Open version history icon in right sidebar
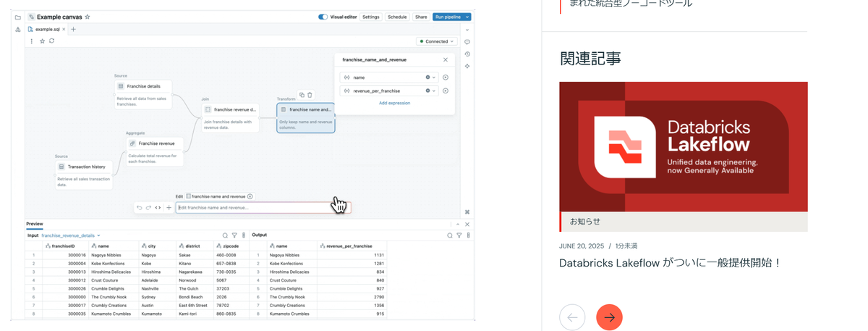The width and height of the screenshot is (868, 331). point(467,54)
